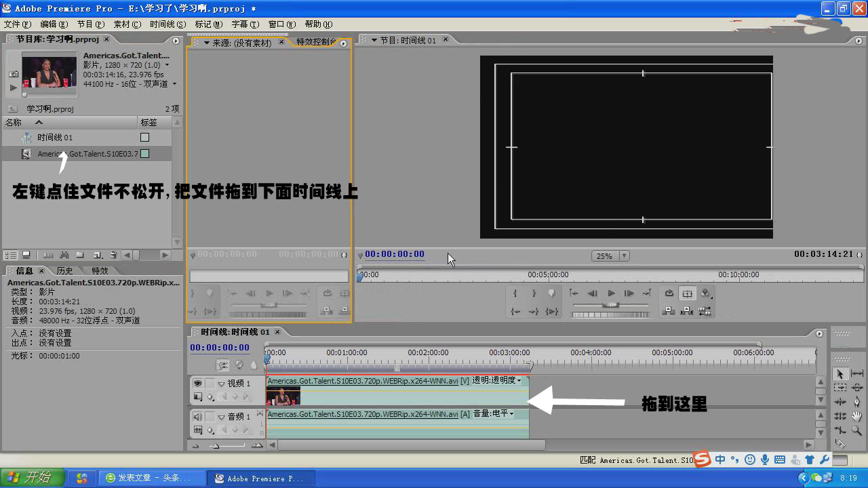The image size is (868, 488).
Task: Open 素材(C) menu
Action: tap(127, 24)
